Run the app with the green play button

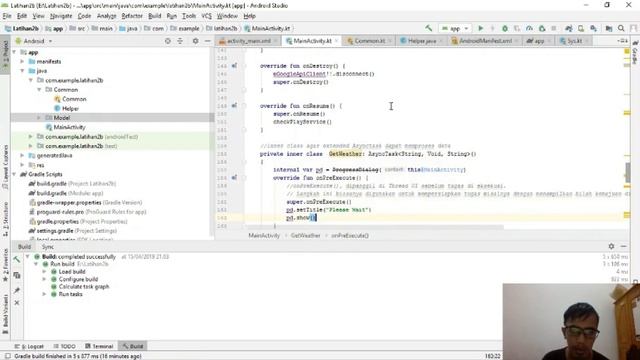click(x=480, y=28)
